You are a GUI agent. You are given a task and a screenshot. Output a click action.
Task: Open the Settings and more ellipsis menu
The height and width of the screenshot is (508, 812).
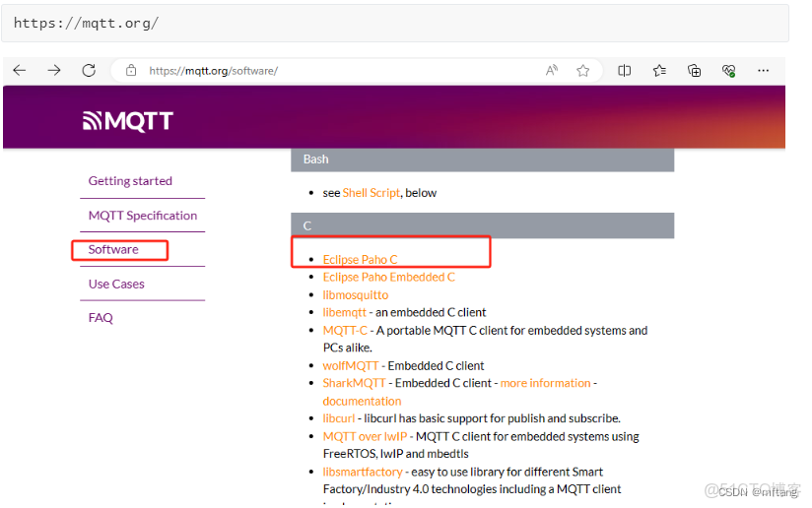point(764,70)
